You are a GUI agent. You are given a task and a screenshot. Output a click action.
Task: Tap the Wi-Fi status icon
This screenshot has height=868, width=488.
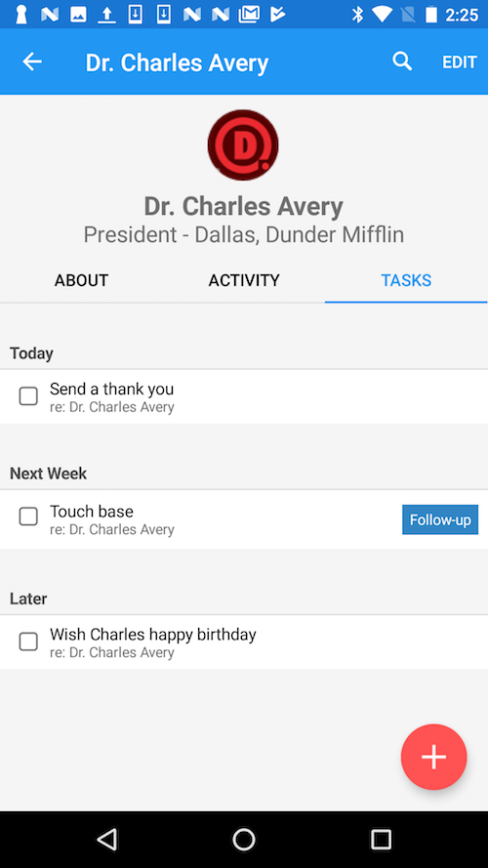pyautogui.click(x=382, y=15)
